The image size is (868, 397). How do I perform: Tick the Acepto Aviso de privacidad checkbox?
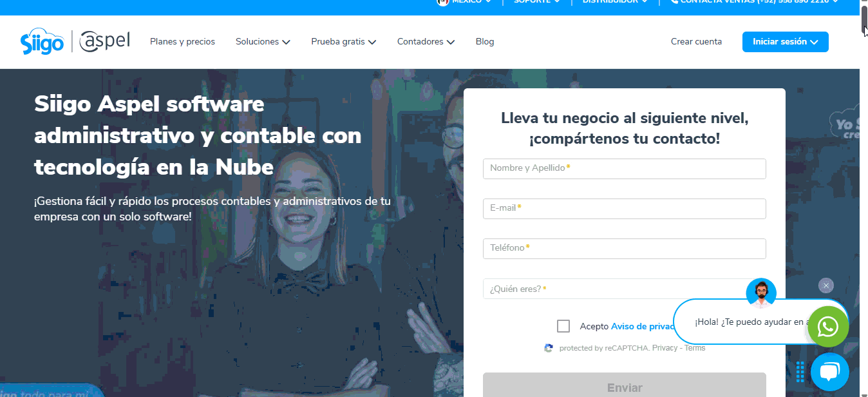pos(563,326)
